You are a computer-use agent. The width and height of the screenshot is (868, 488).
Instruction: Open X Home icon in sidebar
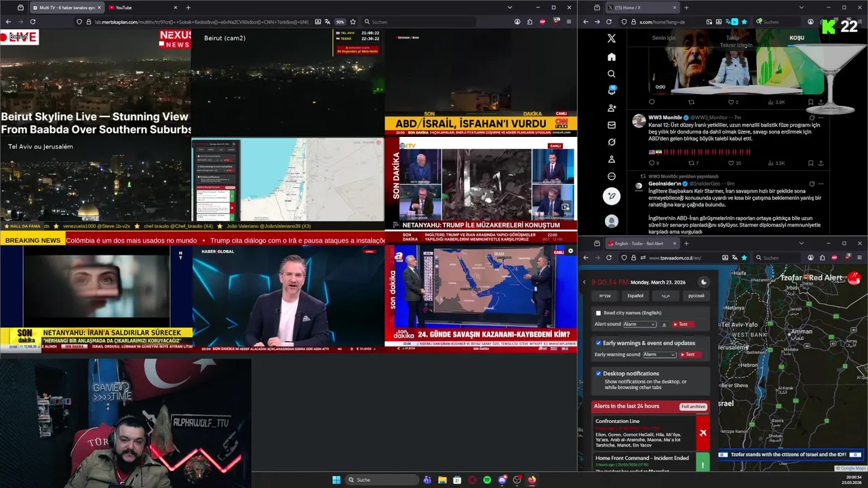coord(611,57)
